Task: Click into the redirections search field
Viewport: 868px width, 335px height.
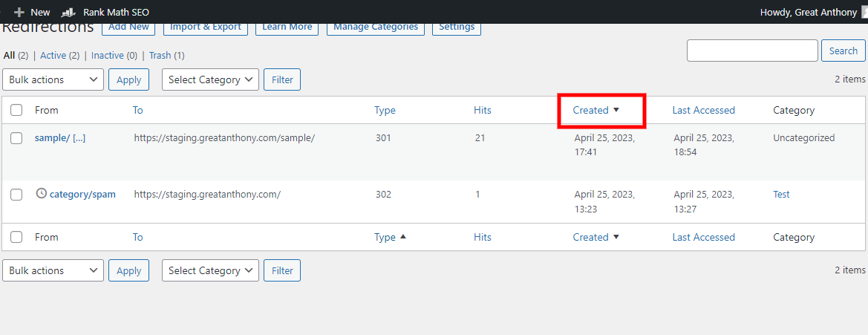Action: (751, 51)
